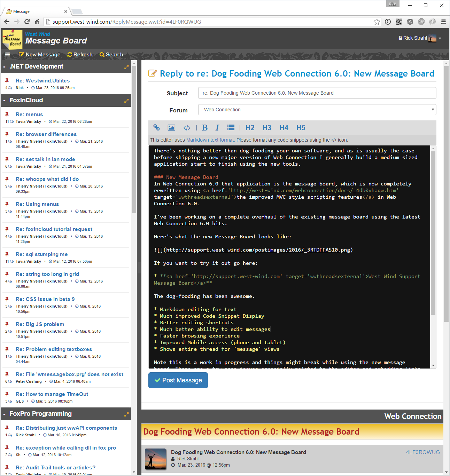Open Re: Audit Trail tools or articles? thread
450x476 pixels.
click(55, 468)
